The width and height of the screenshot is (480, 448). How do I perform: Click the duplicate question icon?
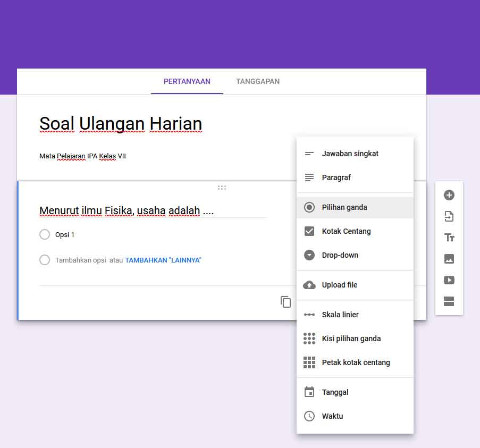click(x=285, y=302)
